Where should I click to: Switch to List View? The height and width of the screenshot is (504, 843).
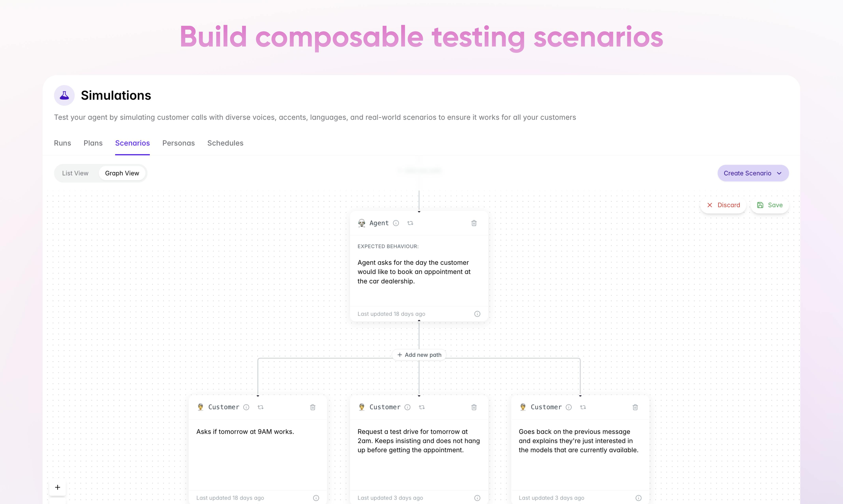click(75, 173)
